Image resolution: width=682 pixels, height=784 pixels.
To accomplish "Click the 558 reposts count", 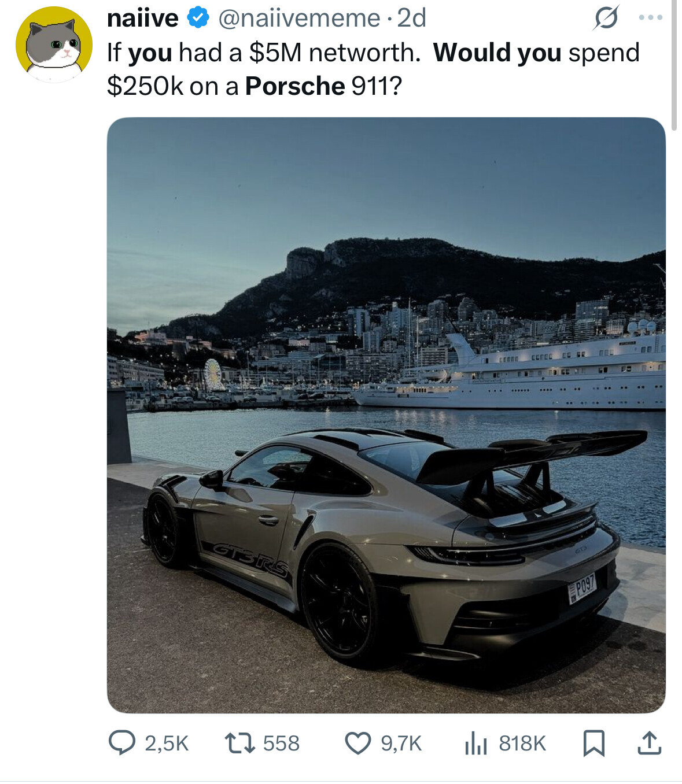I will [281, 744].
